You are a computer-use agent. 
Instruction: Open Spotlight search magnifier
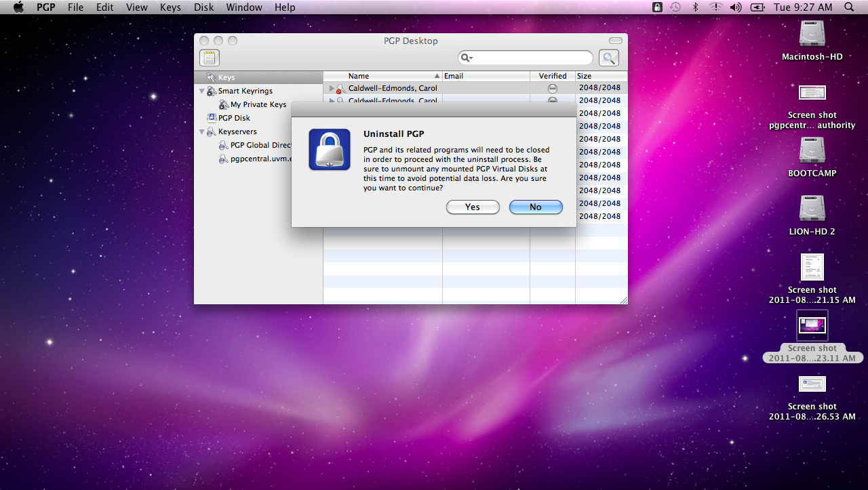tap(849, 7)
